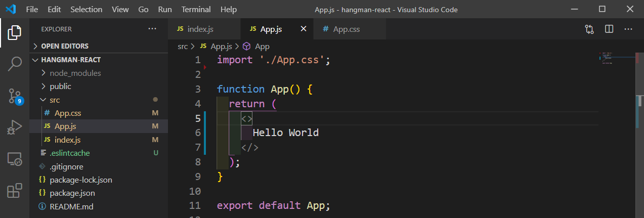The width and height of the screenshot is (644, 218).
Task: Open the .gitignore file
Action: coord(99,166)
